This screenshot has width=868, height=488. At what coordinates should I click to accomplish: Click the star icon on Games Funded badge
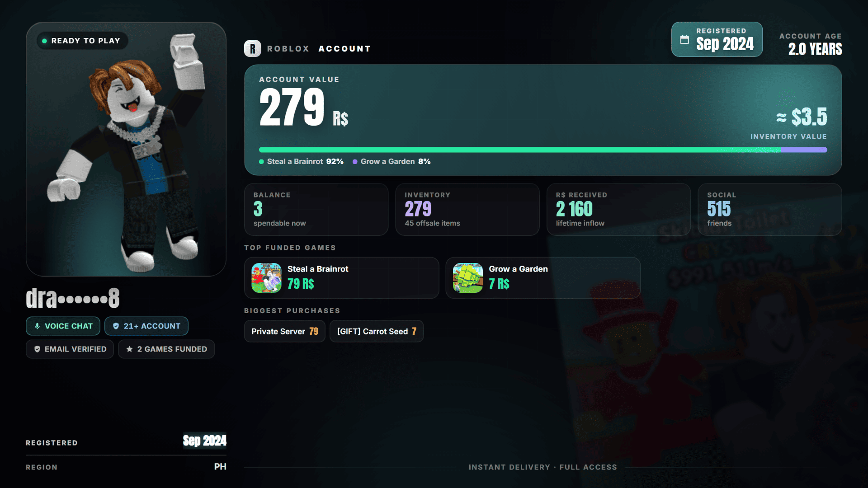click(129, 349)
